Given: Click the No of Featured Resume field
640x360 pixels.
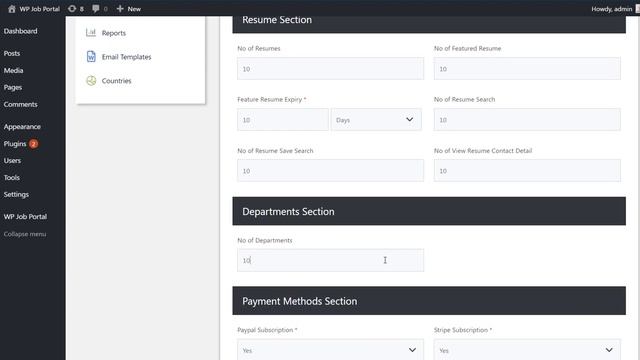Looking at the screenshot, I should 527,69.
